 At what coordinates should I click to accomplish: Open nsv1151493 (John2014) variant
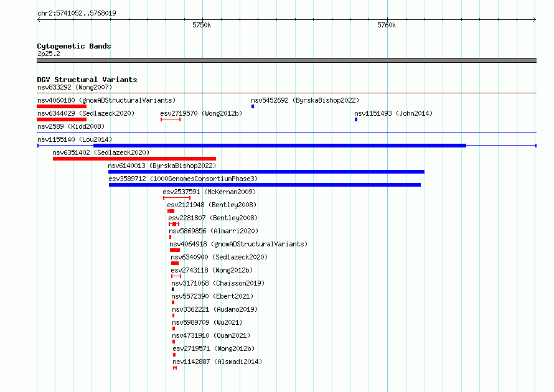[x=393, y=113]
